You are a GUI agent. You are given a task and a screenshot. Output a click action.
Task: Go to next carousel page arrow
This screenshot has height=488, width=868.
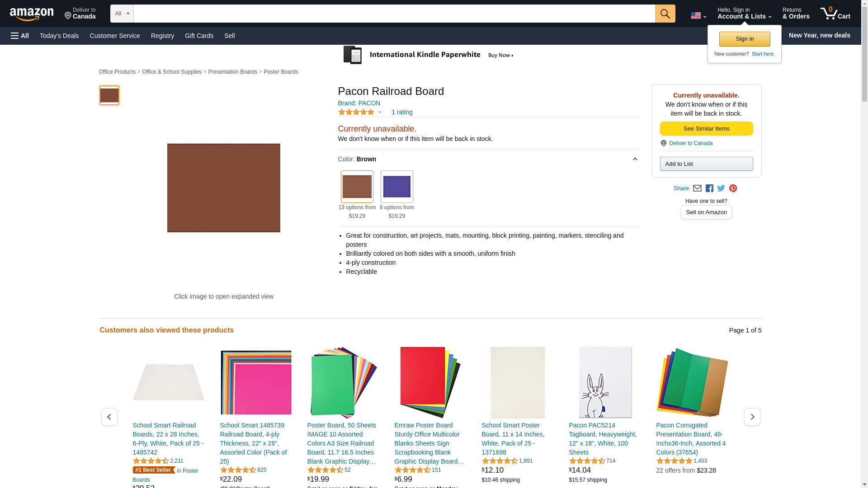[752, 417]
